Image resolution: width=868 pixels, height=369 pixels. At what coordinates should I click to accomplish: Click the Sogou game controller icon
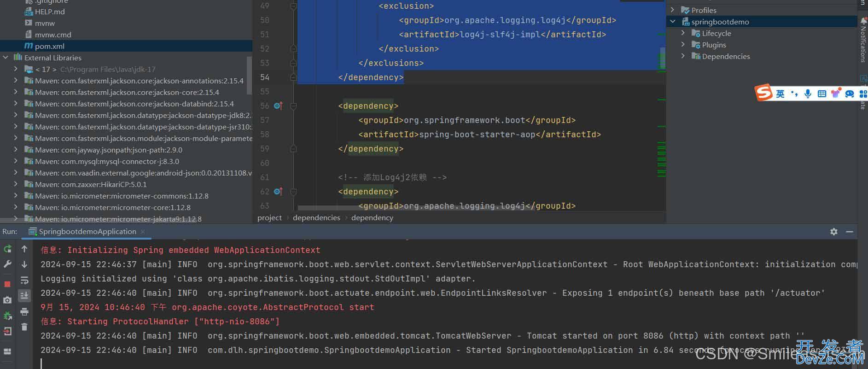(850, 94)
